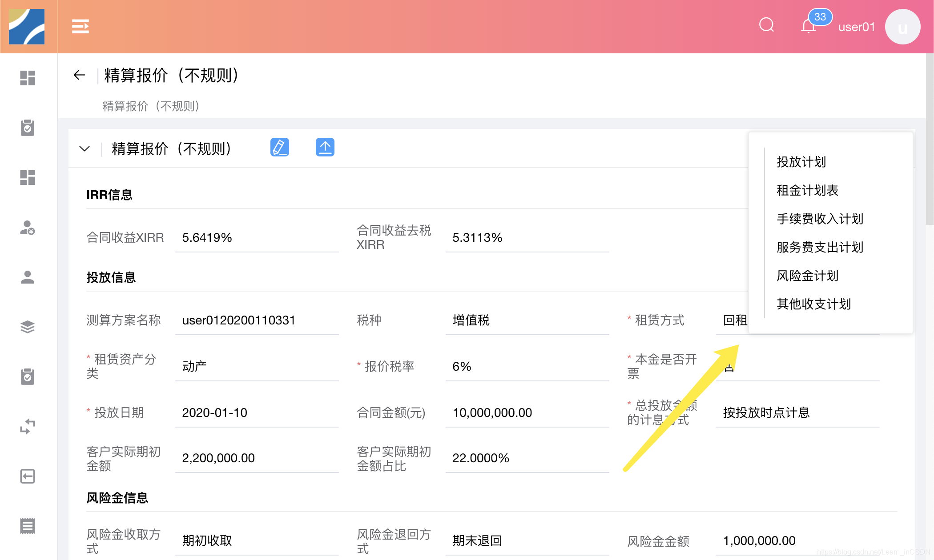Screen dimensions: 934x560
Task: Collapse the 精算报价（不规则）section chevron
Action: (85, 148)
